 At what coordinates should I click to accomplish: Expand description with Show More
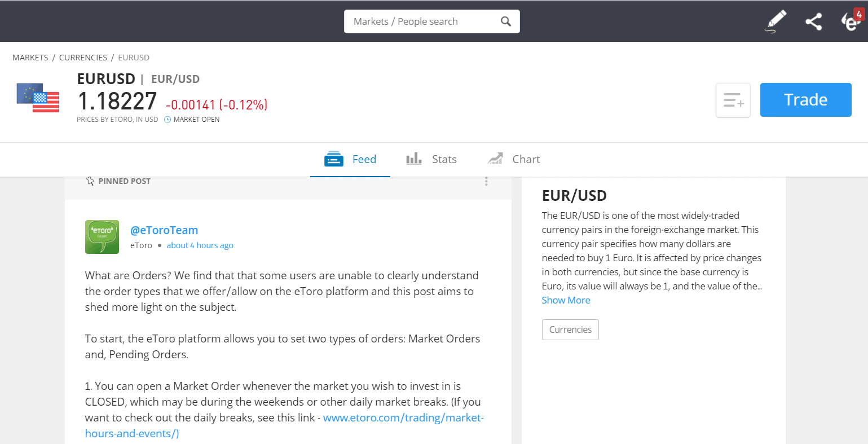pyautogui.click(x=566, y=300)
